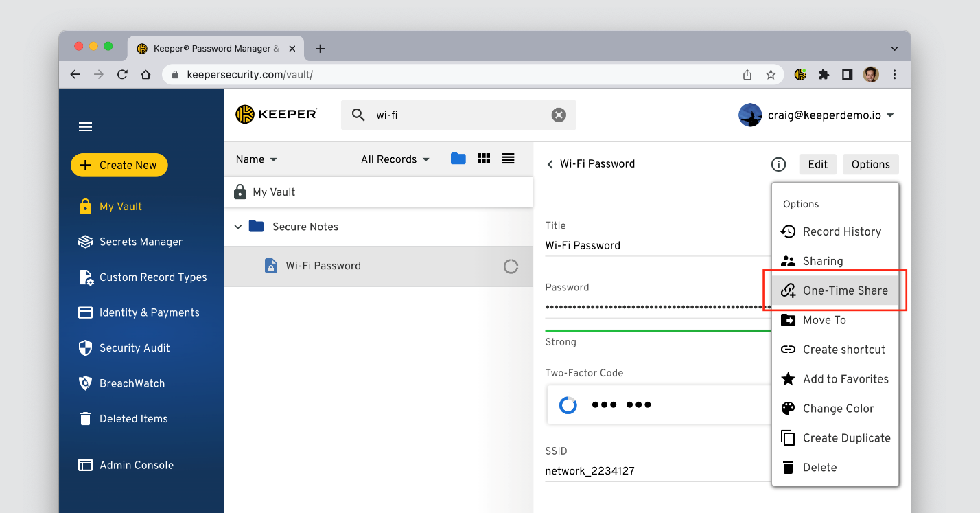The width and height of the screenshot is (980, 513).
Task: Open the All Records filter dropdown
Action: [x=395, y=159]
